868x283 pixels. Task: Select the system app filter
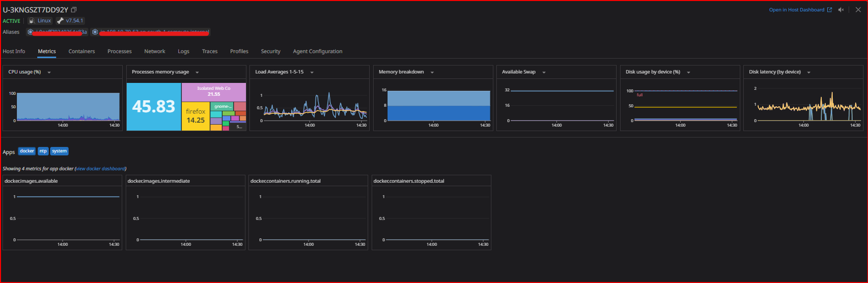pos(59,151)
